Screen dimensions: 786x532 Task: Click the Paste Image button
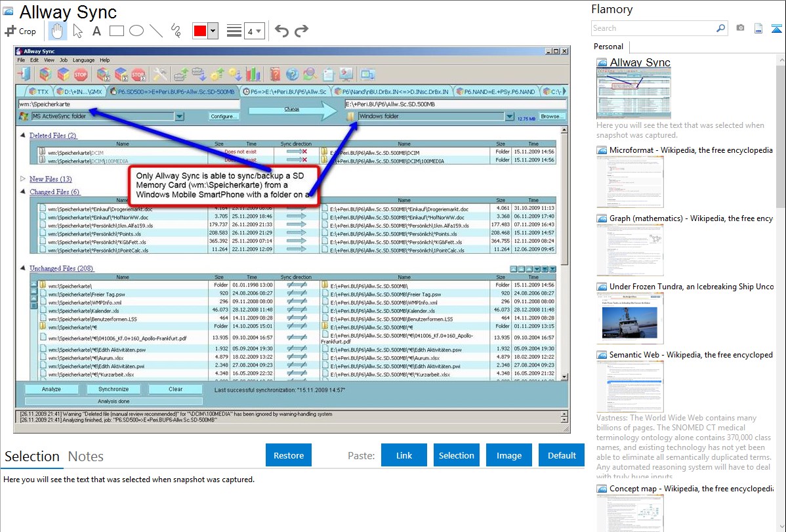click(508, 455)
